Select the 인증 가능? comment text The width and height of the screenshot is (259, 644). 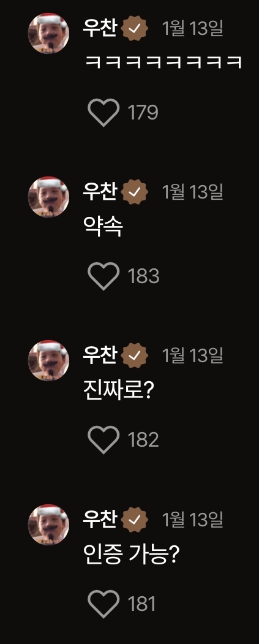coord(132,555)
